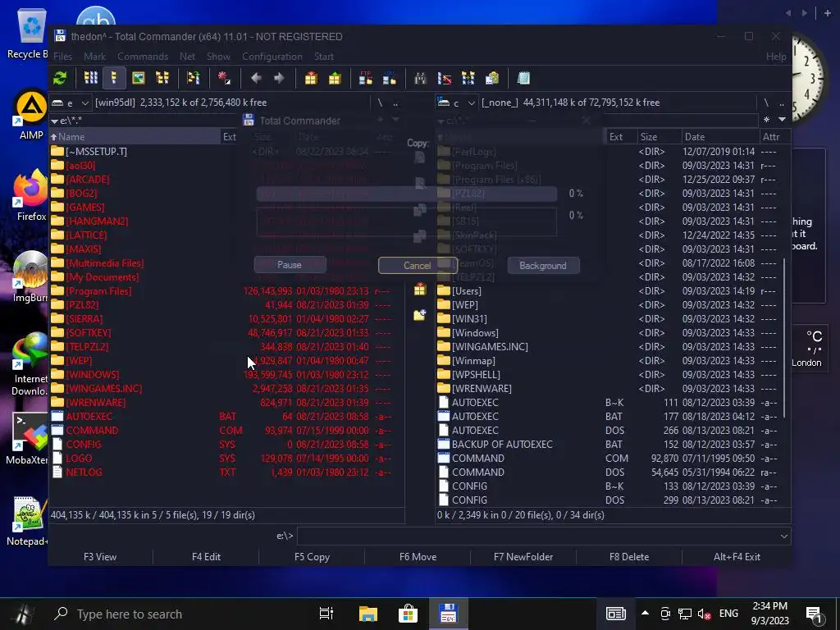840x630 pixels.
Task: Open the new FTP URL connection icon
Action: [x=390, y=78]
